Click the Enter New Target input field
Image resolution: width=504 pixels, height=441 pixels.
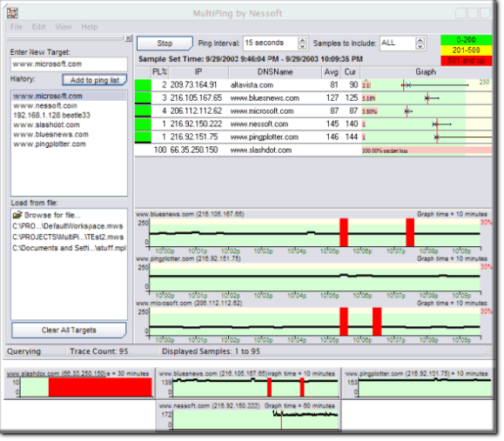(x=69, y=63)
